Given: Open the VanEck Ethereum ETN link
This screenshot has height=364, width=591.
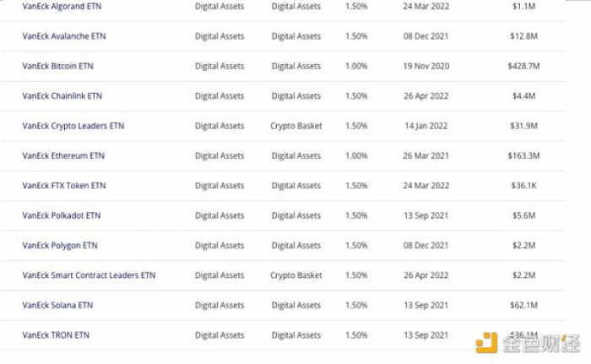Looking at the screenshot, I should pyautogui.click(x=63, y=155).
